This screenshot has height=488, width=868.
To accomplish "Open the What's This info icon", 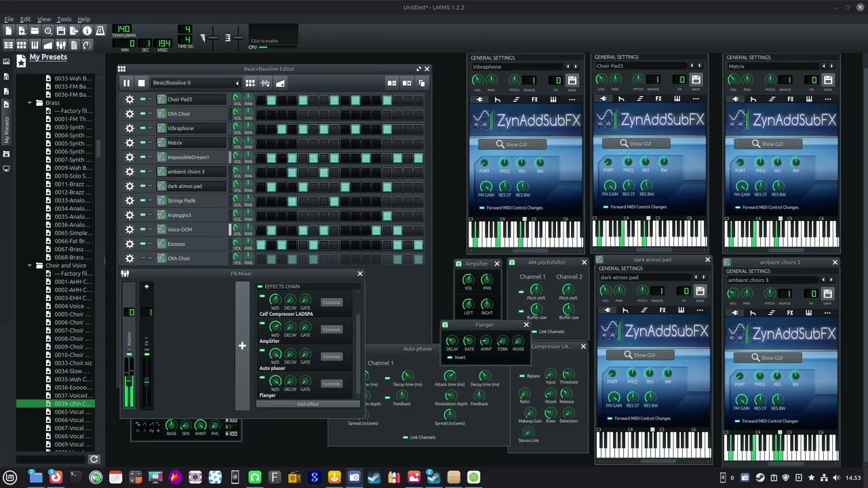I will tap(87, 31).
